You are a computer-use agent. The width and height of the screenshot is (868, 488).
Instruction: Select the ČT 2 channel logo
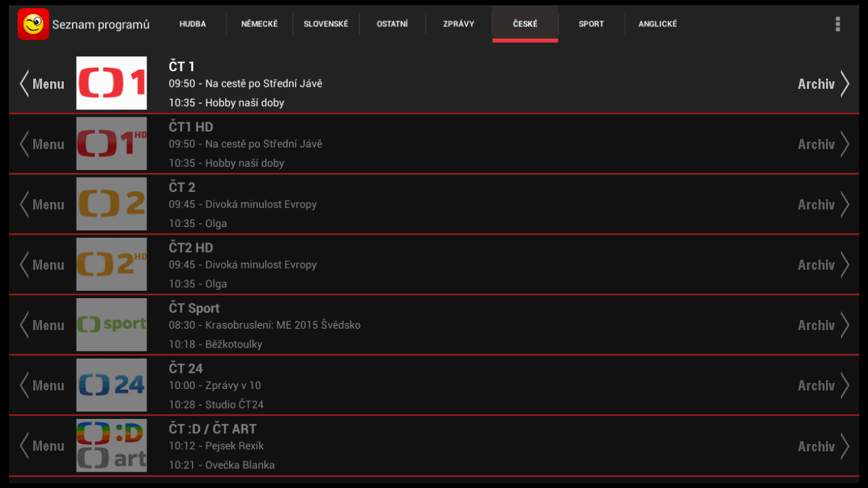pos(111,204)
